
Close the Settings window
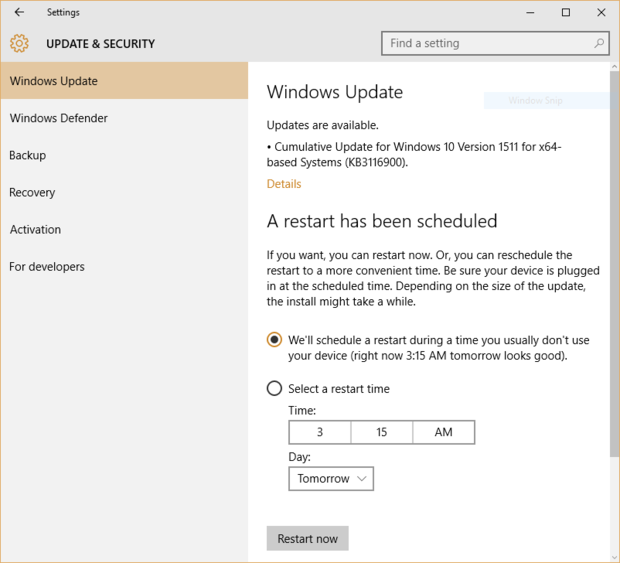[x=601, y=13]
